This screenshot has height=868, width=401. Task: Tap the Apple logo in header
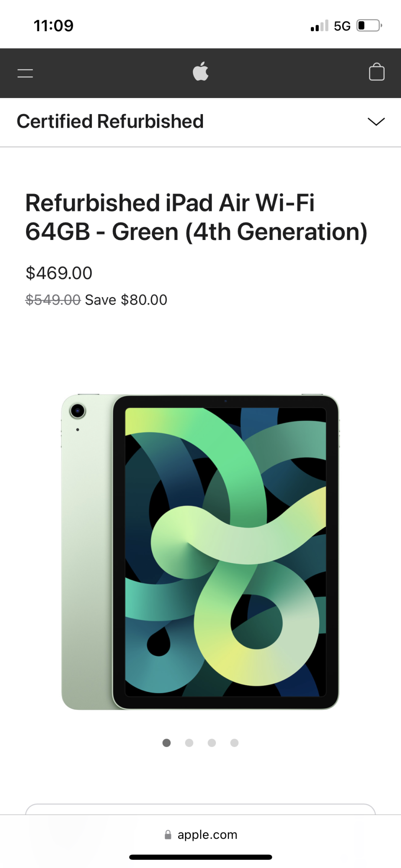[x=201, y=71]
